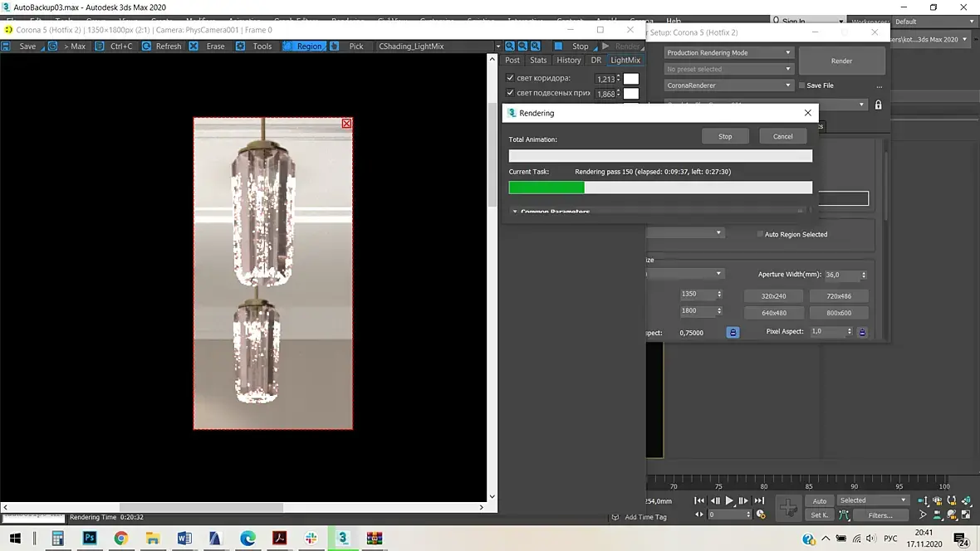
Task: Toggle Auto key mode
Action: [820, 501]
